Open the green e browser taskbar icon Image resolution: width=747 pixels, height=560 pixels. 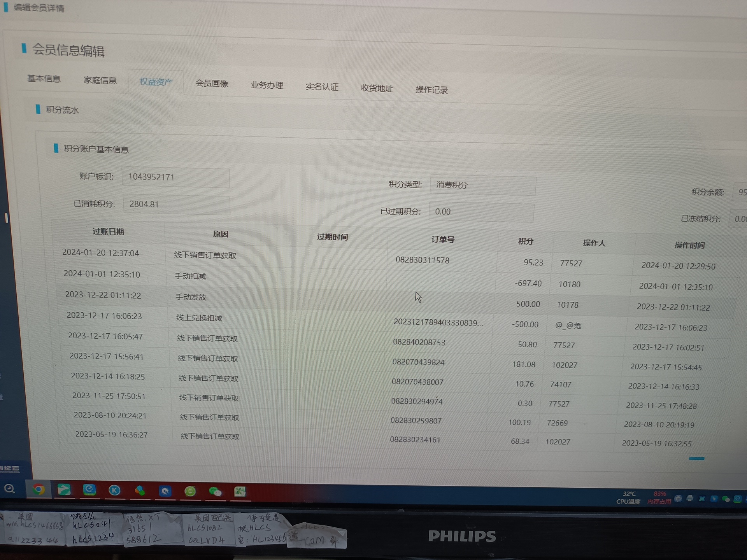[190, 491]
